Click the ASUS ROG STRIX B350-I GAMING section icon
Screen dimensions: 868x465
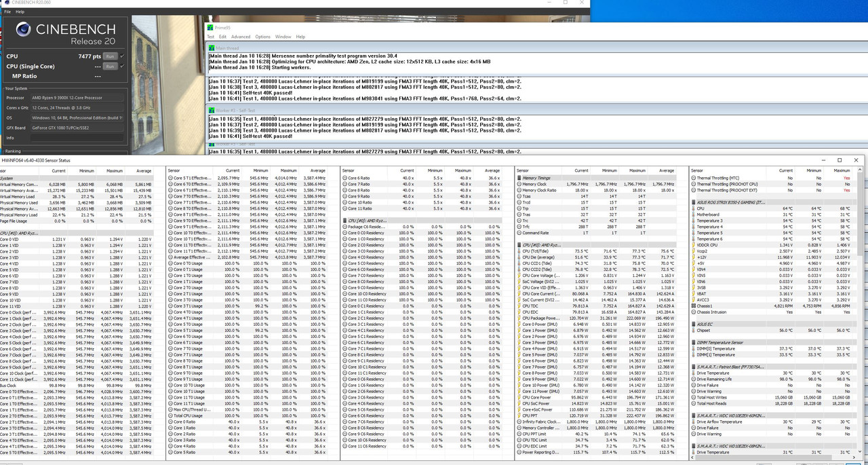(694, 202)
